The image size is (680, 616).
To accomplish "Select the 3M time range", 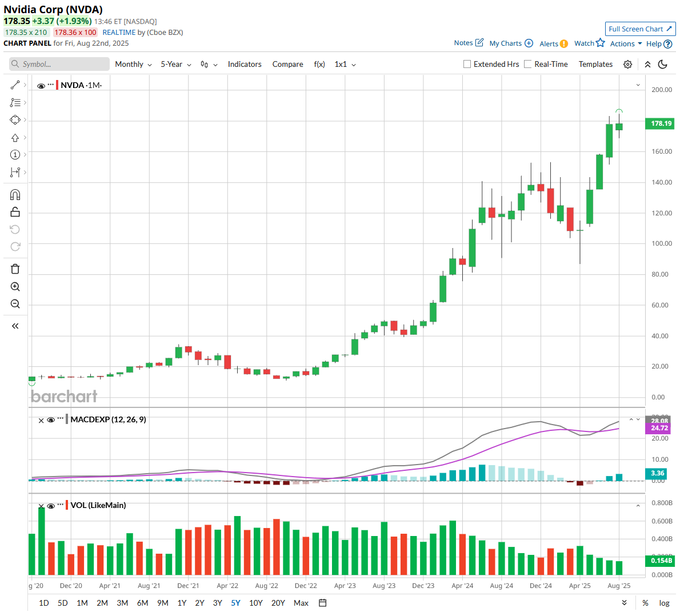I will coord(122,603).
